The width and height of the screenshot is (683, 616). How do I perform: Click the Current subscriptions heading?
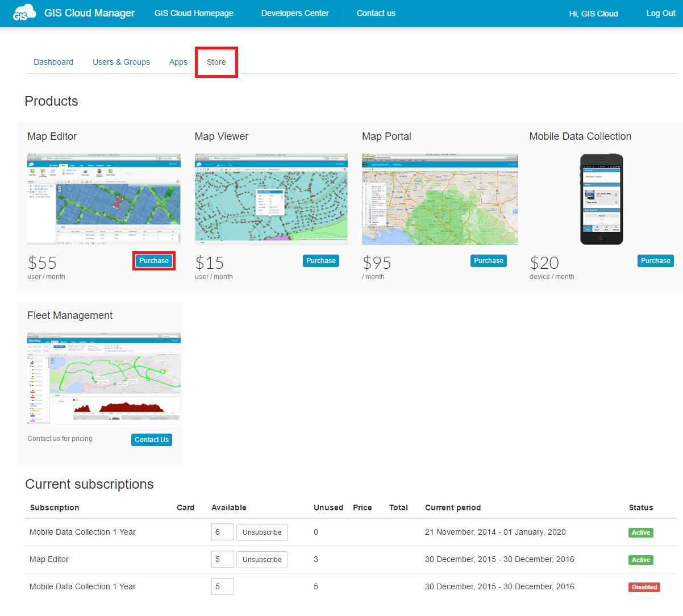coord(89,484)
